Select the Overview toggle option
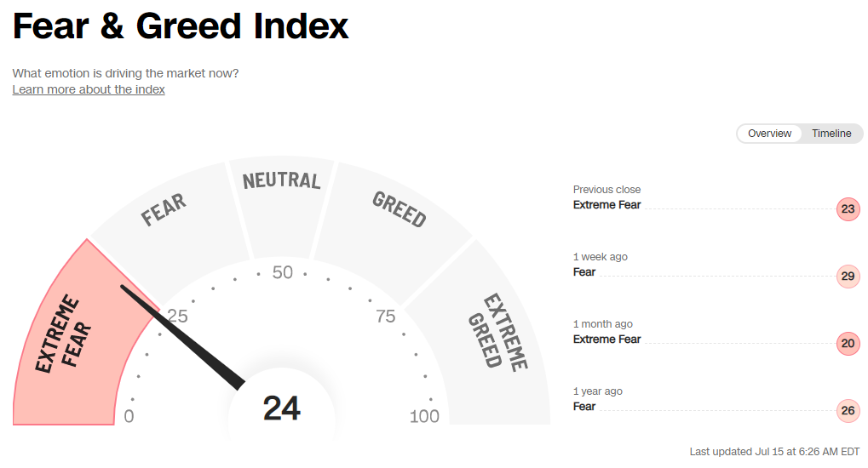This screenshot has width=868, height=468. point(769,134)
